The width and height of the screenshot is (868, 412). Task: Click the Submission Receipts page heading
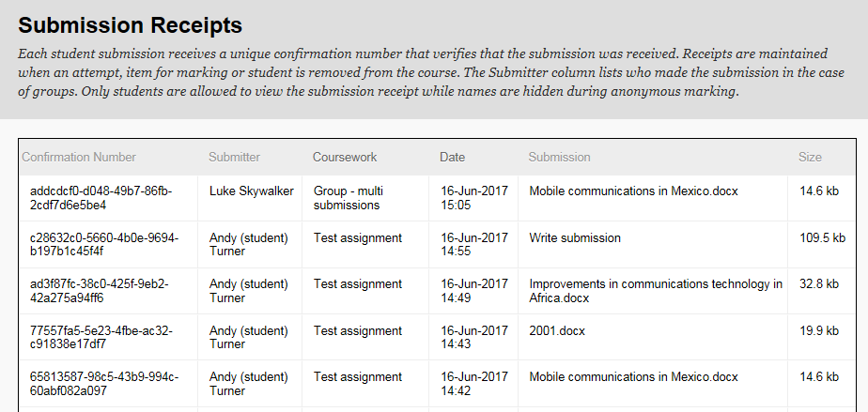[x=130, y=25]
